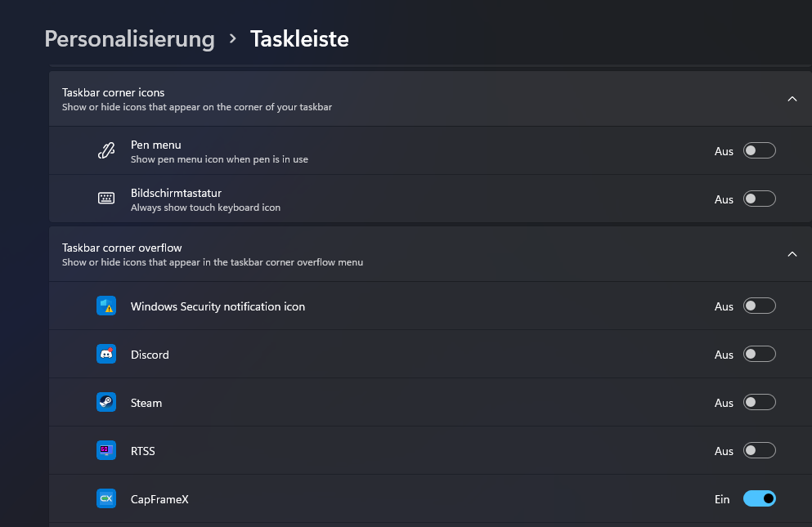Image resolution: width=812 pixels, height=527 pixels.
Task: Click the pen icon next to Pen menu
Action: point(106,150)
